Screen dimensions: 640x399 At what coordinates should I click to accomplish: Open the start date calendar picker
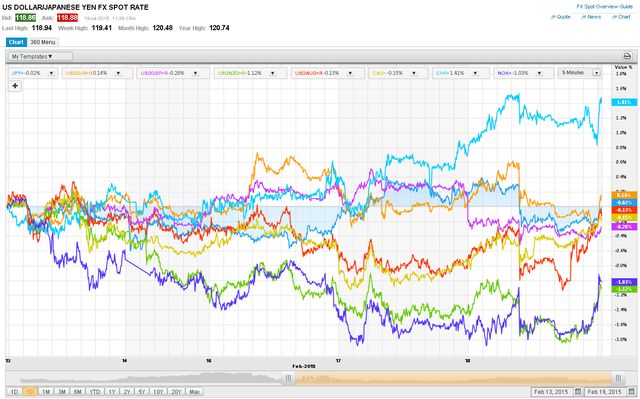tap(578, 392)
